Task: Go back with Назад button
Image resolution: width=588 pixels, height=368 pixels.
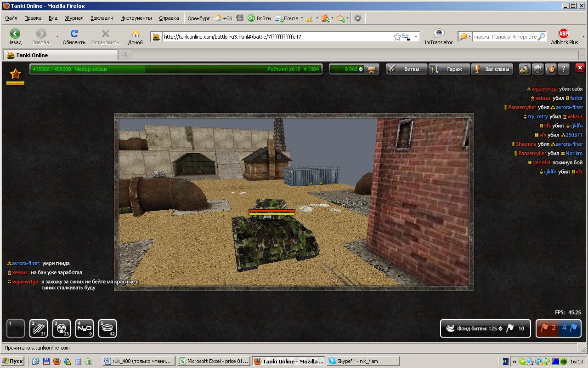Action: (15, 37)
